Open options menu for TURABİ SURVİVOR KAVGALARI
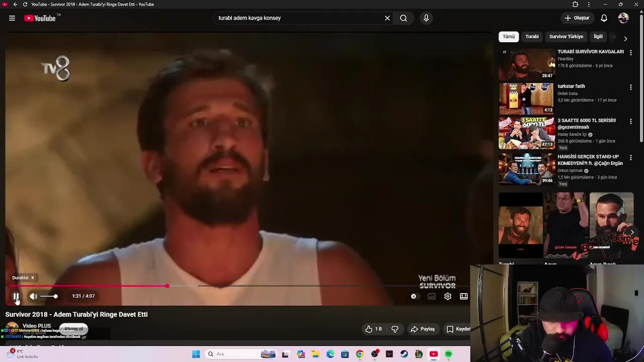 click(630, 52)
